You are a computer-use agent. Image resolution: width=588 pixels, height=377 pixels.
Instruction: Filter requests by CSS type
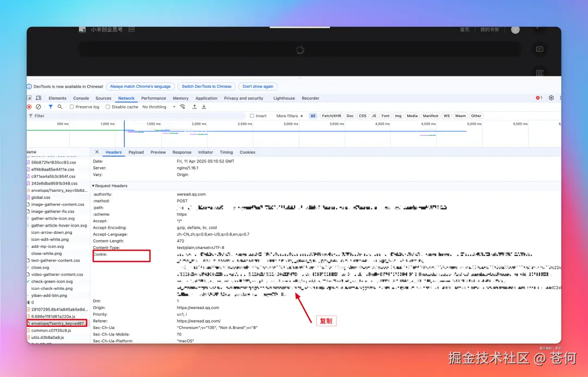pyautogui.click(x=363, y=116)
